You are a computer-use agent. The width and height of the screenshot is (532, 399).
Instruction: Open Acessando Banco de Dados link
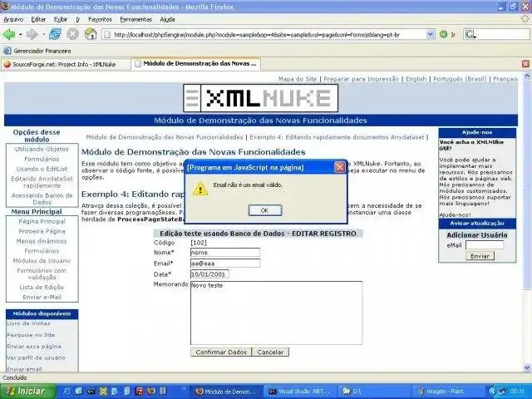coord(42,199)
